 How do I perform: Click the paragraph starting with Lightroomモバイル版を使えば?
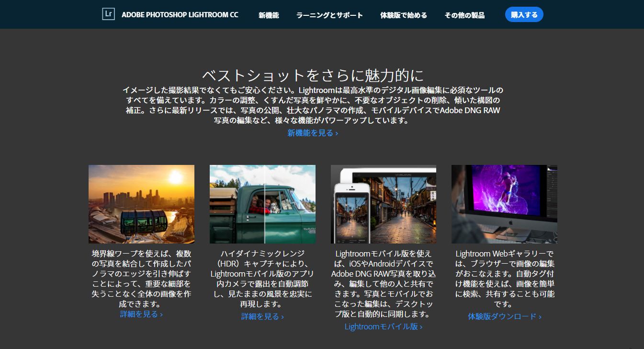pyautogui.click(x=384, y=284)
